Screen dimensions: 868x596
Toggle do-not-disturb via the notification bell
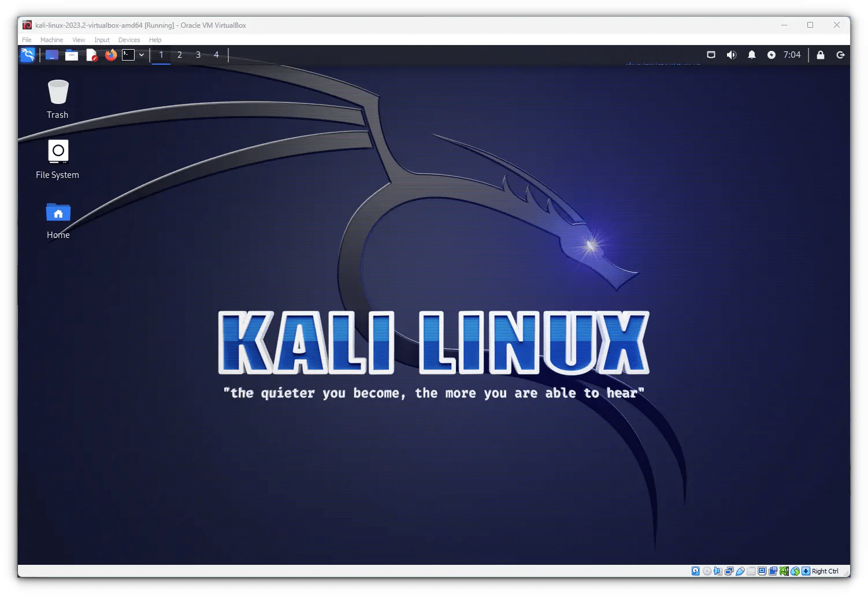click(x=752, y=55)
